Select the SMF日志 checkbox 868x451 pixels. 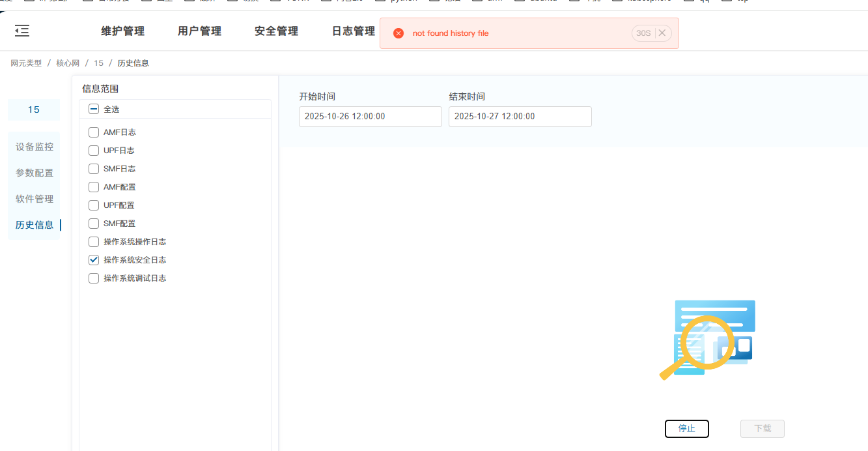pos(94,169)
